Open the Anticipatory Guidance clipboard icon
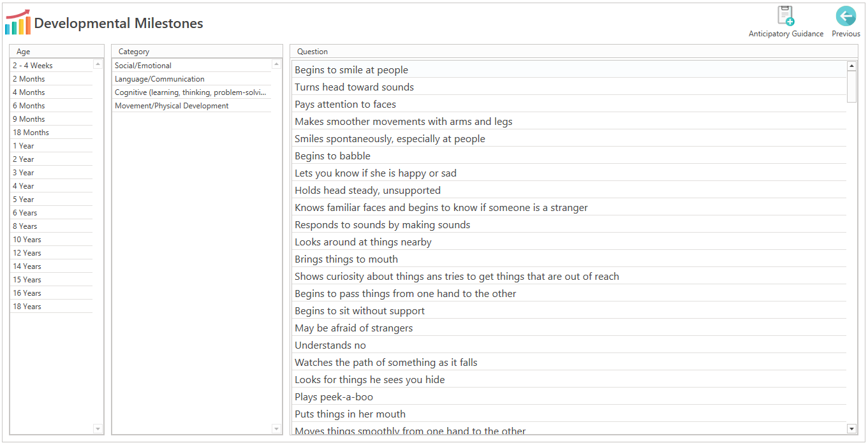Image resolution: width=868 pixels, height=443 pixels. point(786,16)
